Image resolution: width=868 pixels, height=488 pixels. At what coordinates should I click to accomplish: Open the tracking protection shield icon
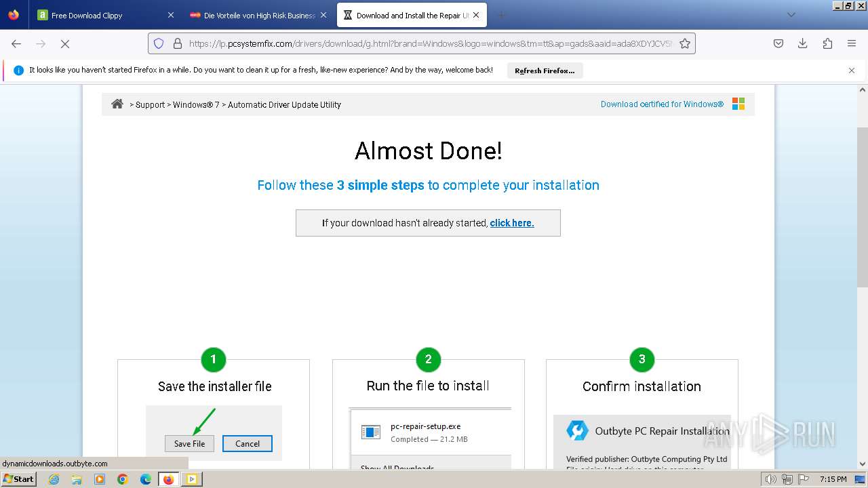click(159, 43)
